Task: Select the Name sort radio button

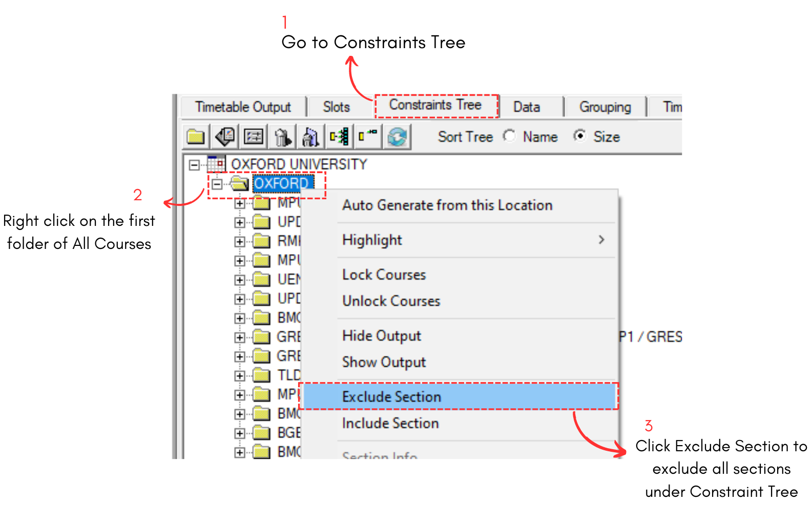Action: click(x=509, y=136)
